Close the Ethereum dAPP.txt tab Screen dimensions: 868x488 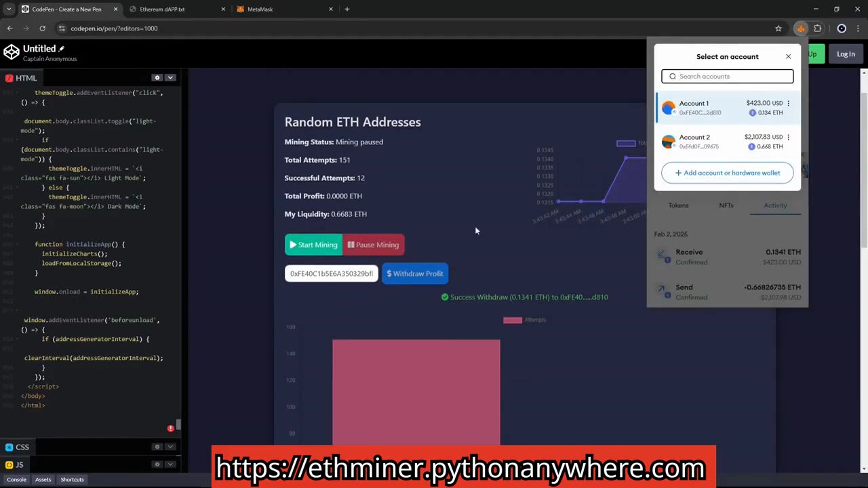click(x=224, y=9)
